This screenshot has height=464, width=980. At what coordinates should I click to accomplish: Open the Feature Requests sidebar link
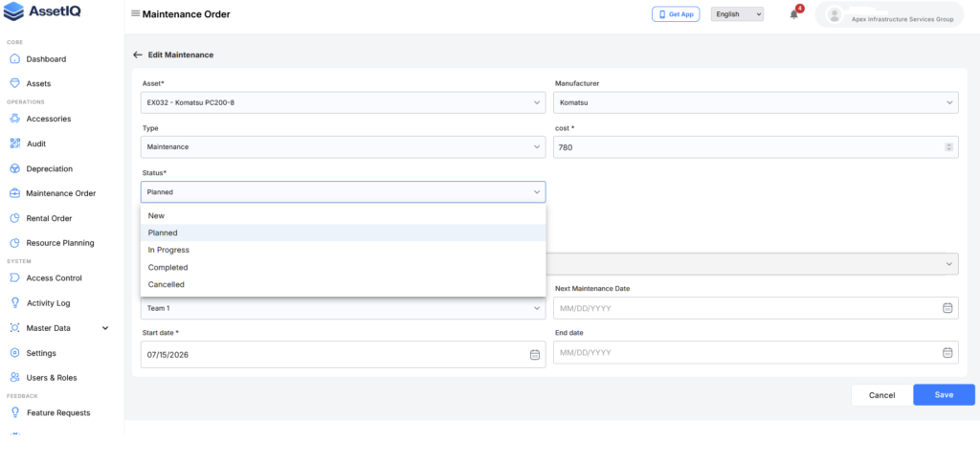click(58, 412)
